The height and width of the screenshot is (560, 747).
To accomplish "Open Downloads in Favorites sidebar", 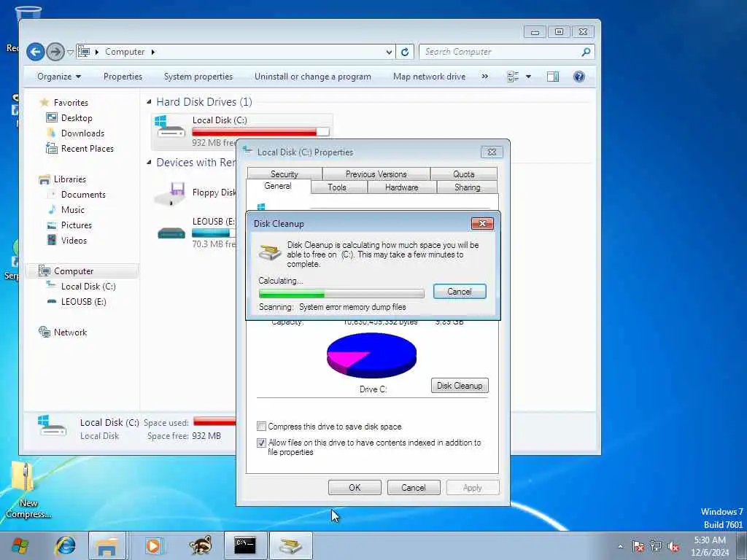I will click(82, 133).
